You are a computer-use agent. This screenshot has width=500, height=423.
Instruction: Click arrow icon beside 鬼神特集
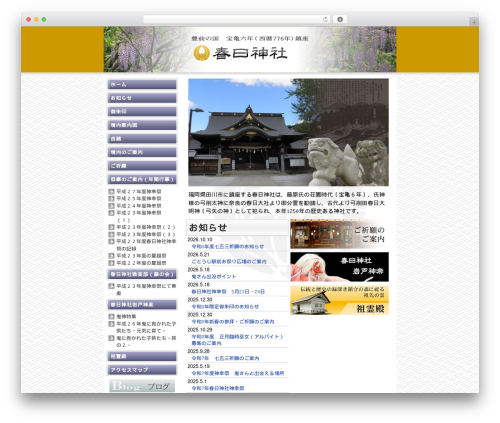(x=111, y=316)
